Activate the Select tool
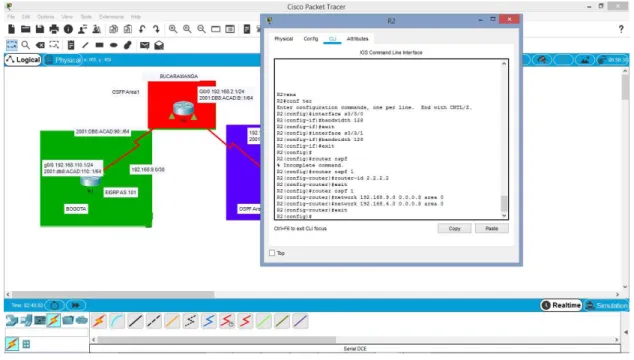The height and width of the screenshot is (360, 634). pos(12,45)
